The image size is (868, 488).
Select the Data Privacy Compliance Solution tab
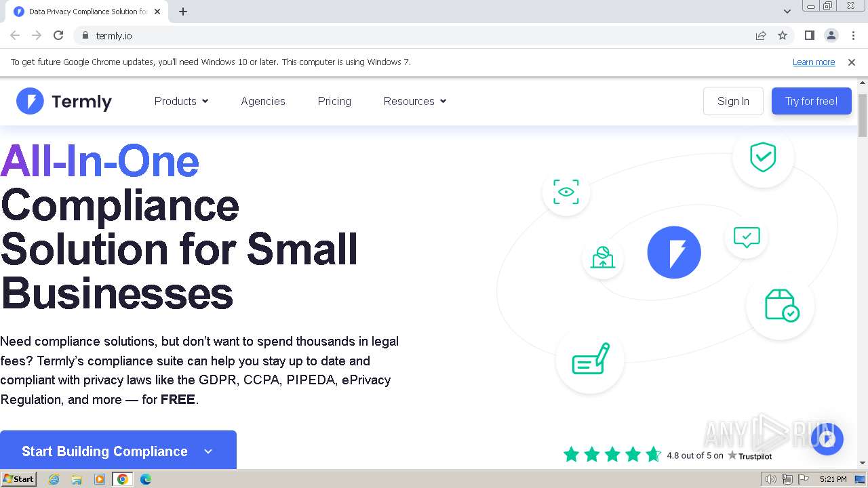(x=87, y=12)
